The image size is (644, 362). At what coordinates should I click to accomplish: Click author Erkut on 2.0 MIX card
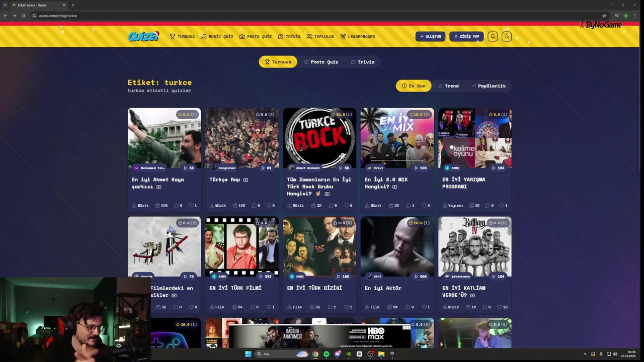point(375,168)
